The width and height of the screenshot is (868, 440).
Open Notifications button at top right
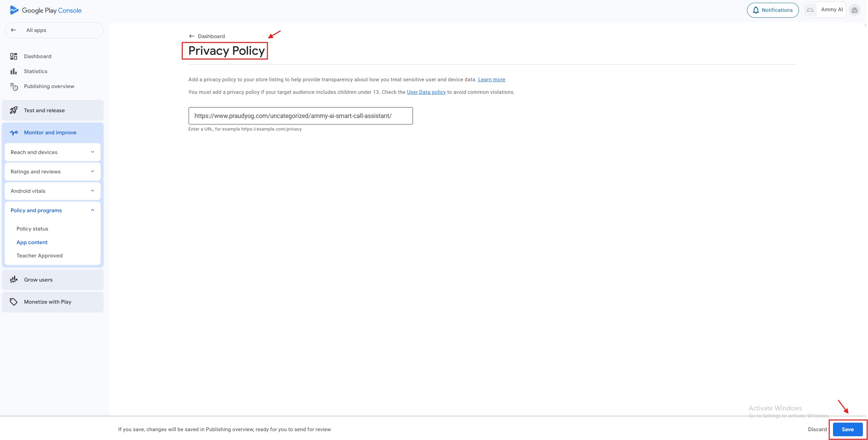[772, 10]
